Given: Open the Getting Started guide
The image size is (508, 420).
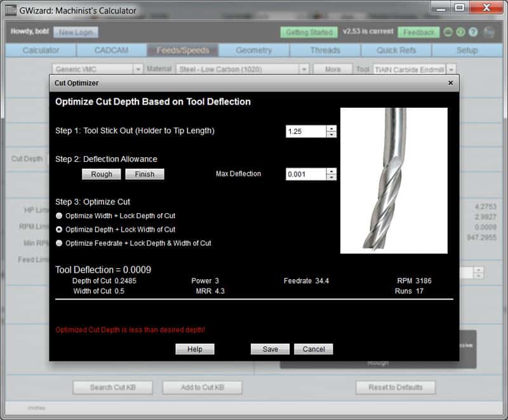Looking at the screenshot, I should pos(309,32).
